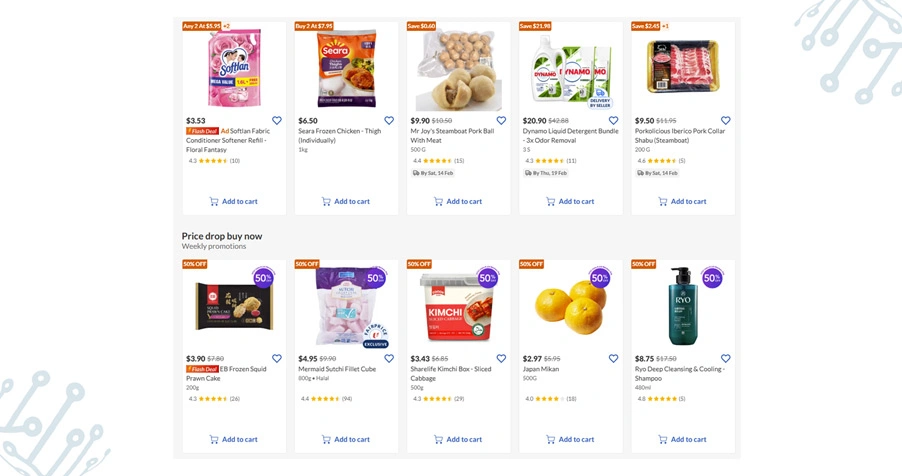Click heart icon on Japan Mikan

pos(613,359)
